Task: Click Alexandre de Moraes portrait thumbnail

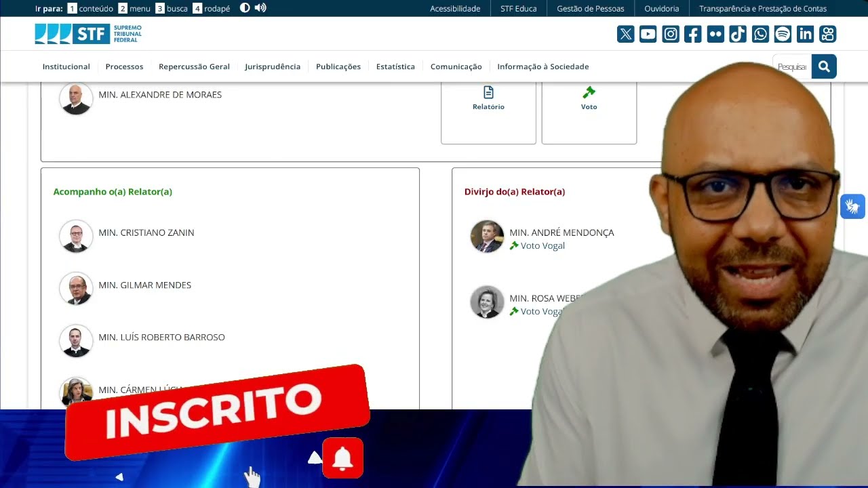Action: coord(76,99)
